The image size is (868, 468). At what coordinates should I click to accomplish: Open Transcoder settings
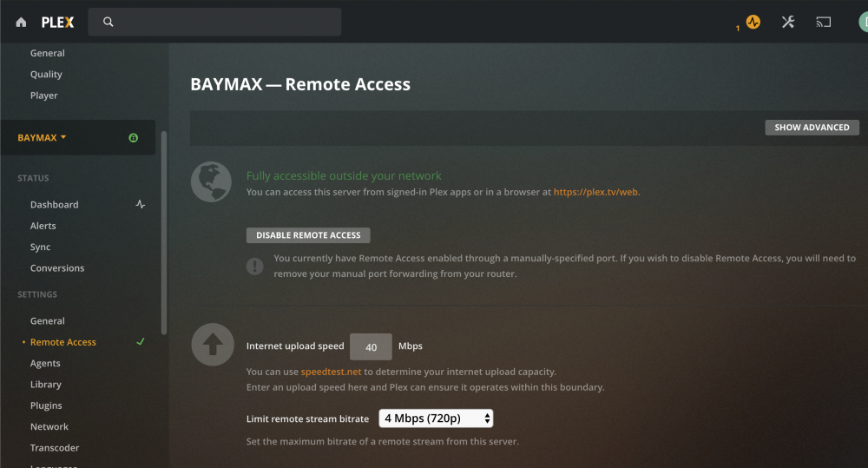[55, 447]
